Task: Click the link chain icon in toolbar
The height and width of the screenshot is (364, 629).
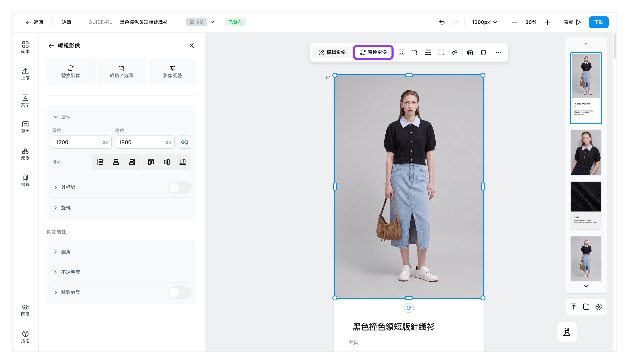Action: click(x=454, y=52)
